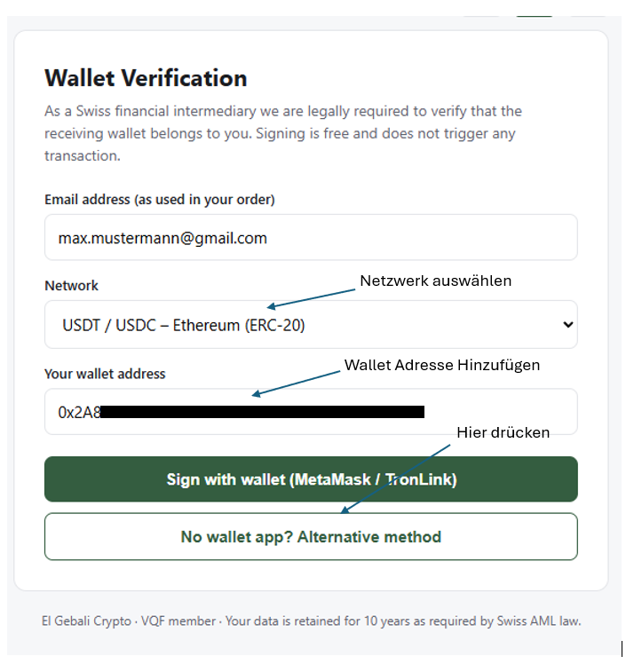Click the Swiss financial intermediary description paragraph
626x672 pixels.
[283, 133]
